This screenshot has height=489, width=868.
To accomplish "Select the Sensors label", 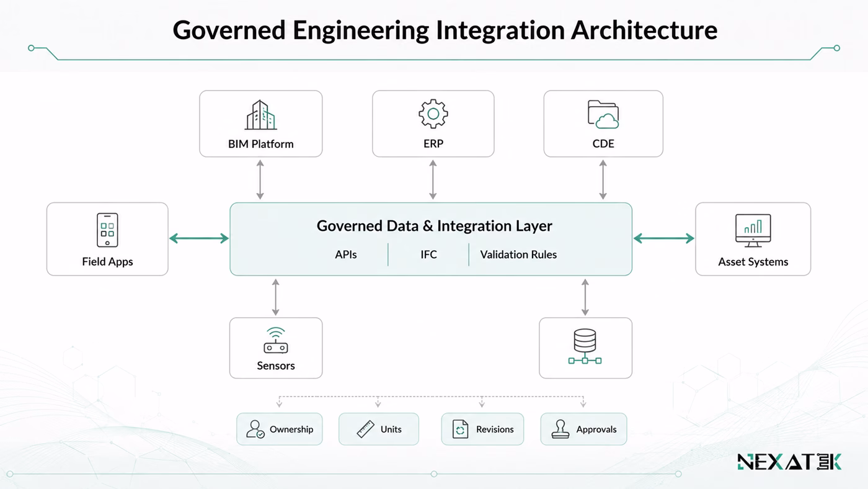I will click(x=276, y=366).
